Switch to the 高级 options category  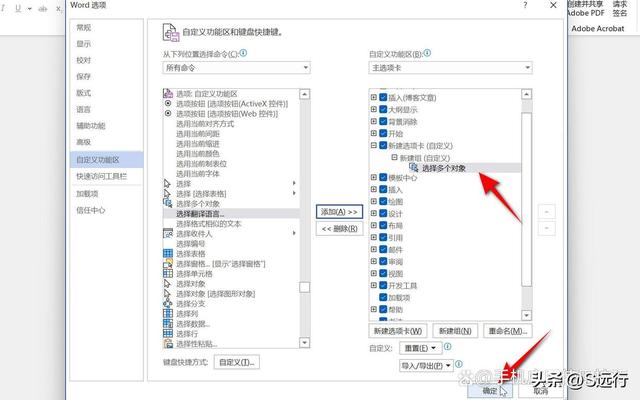pos(106,142)
